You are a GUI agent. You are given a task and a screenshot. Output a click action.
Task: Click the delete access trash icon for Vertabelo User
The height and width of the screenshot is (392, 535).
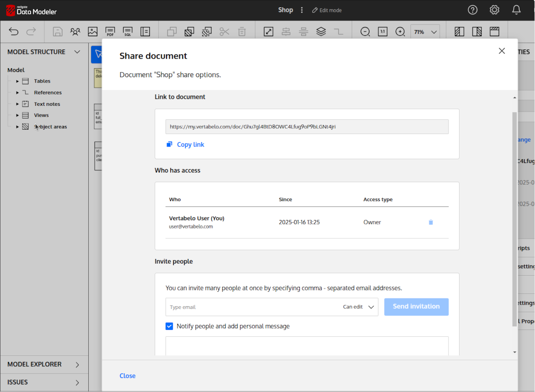click(430, 222)
